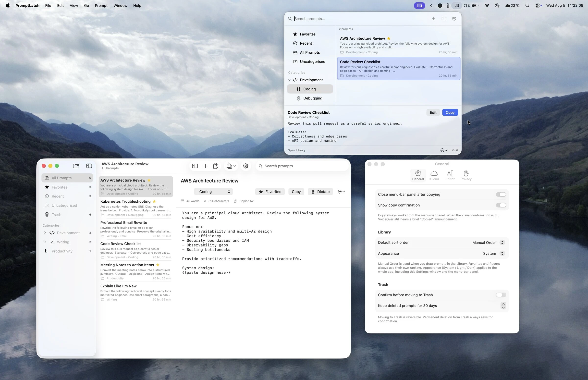Select the Debugging subcategory in menu-bar panel
Image resolution: width=588 pixels, height=380 pixels.
point(310,98)
